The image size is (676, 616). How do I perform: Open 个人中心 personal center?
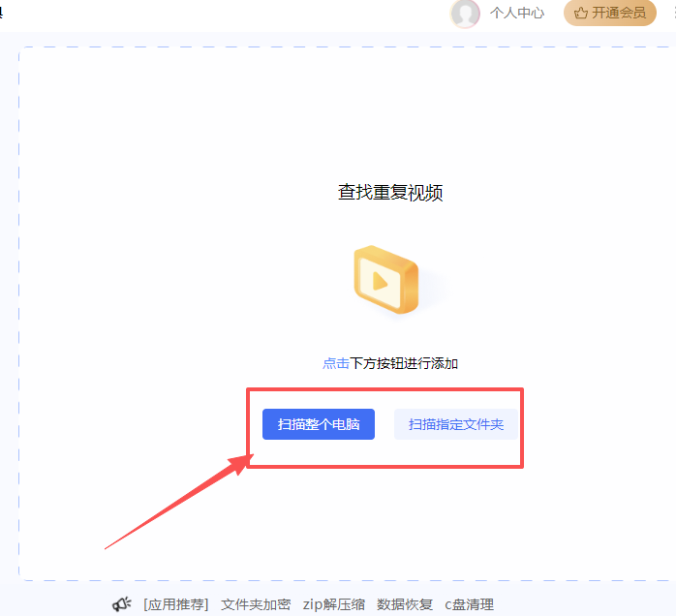coord(516,14)
